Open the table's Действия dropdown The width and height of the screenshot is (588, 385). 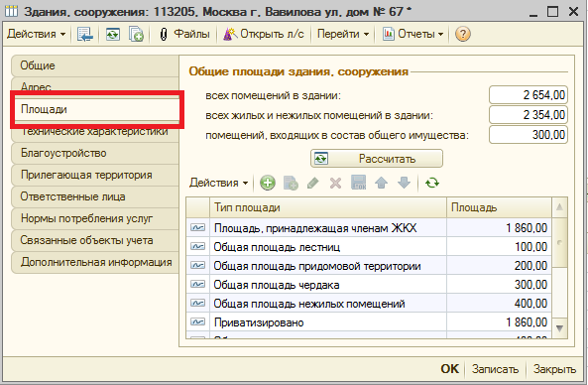[x=218, y=183]
